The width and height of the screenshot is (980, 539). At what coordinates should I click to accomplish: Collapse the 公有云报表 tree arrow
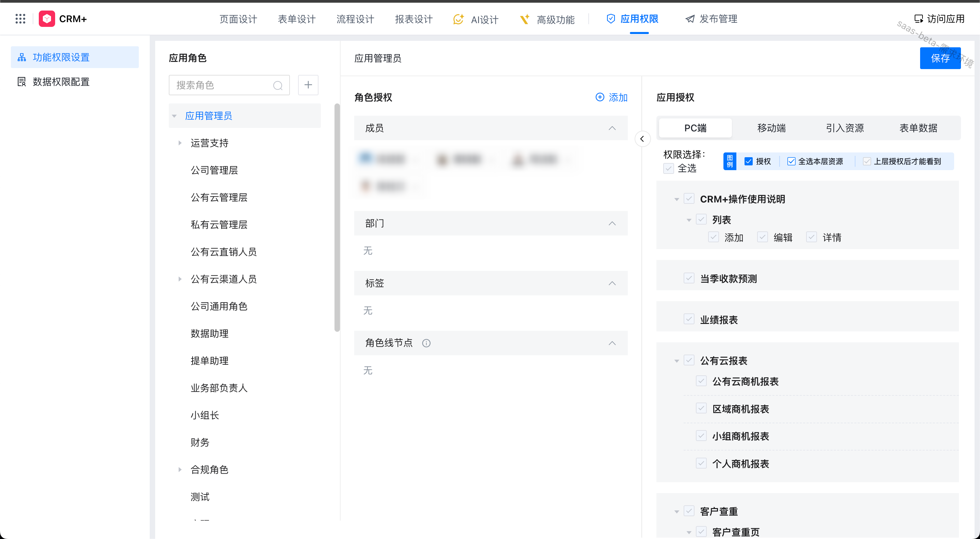[676, 361]
